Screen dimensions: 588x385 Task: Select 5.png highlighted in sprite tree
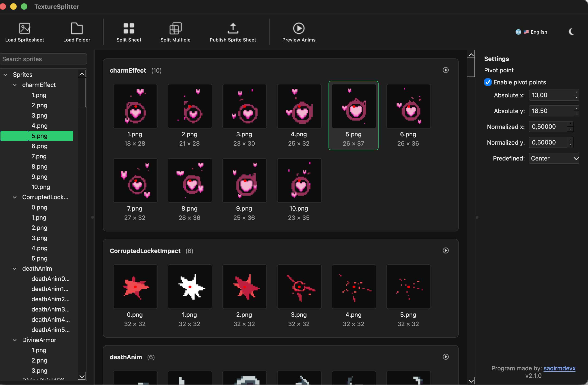click(37, 136)
